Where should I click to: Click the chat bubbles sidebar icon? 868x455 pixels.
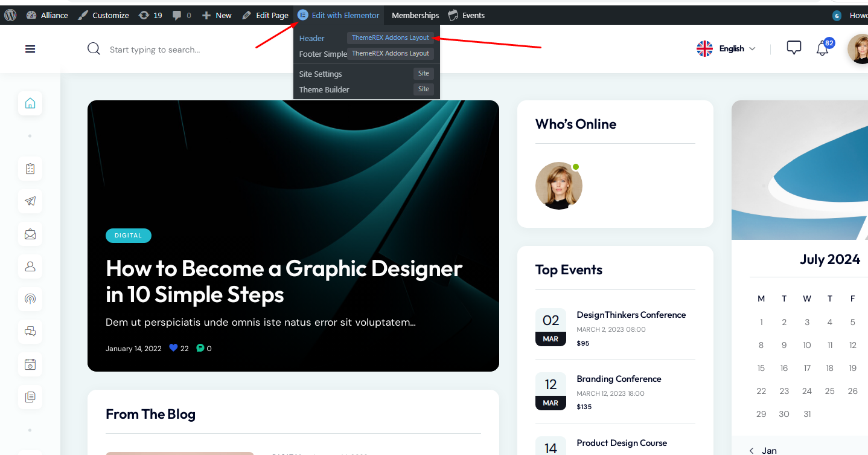click(x=30, y=332)
